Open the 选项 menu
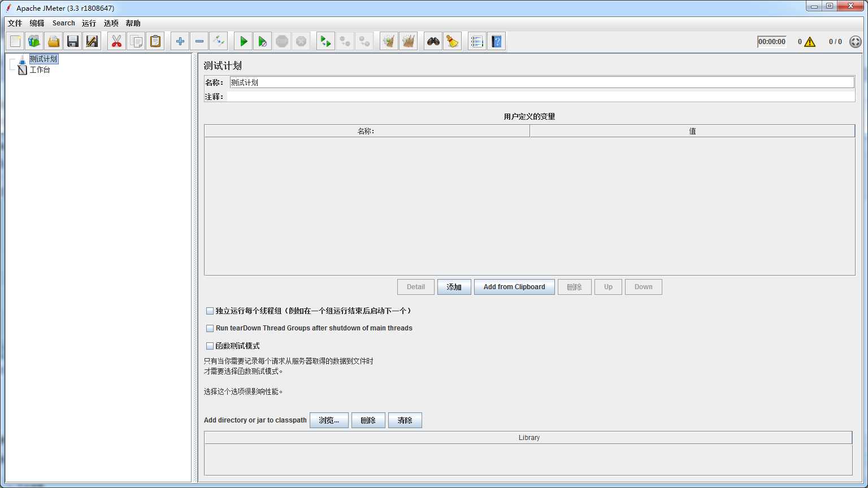This screenshot has height=488, width=868. (x=111, y=23)
